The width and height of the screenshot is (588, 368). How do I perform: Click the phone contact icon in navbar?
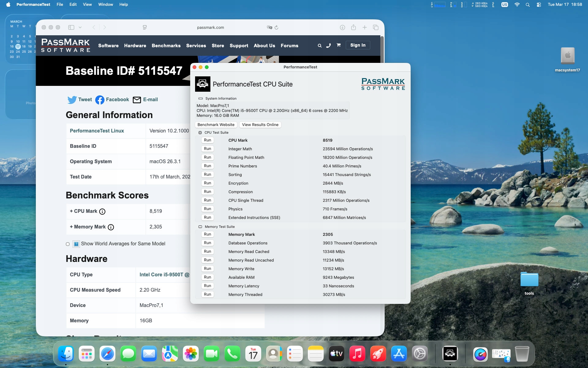[329, 46]
